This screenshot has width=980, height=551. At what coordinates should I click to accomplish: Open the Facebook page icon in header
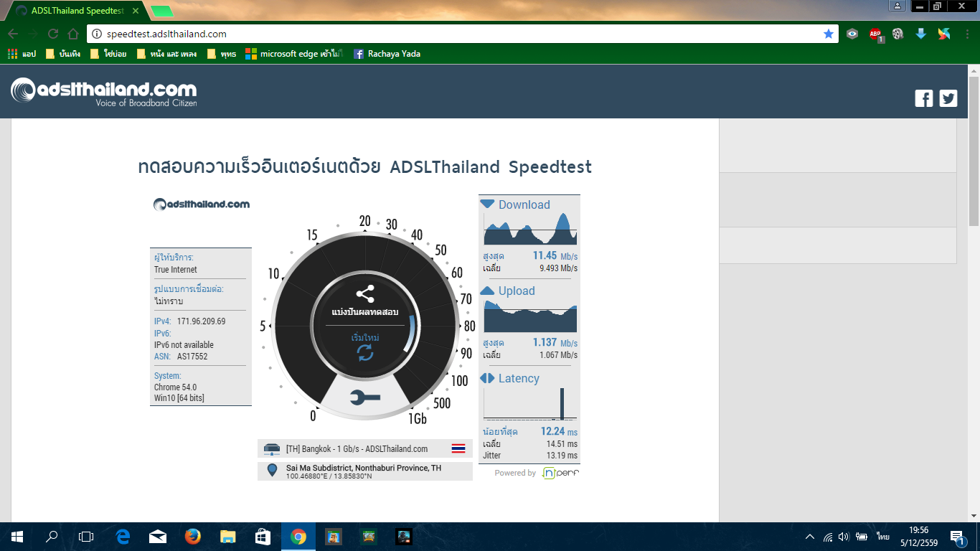click(924, 98)
